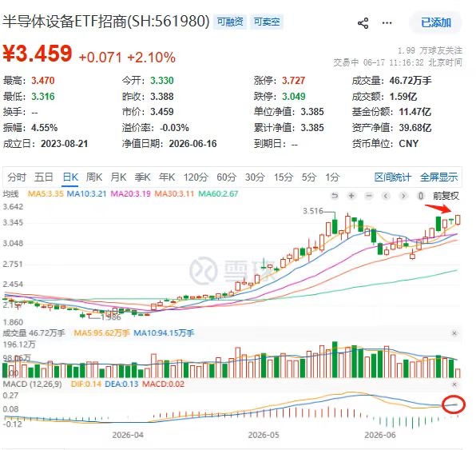Click the DIF:0.14 value
476x450 pixels.
click(x=86, y=384)
